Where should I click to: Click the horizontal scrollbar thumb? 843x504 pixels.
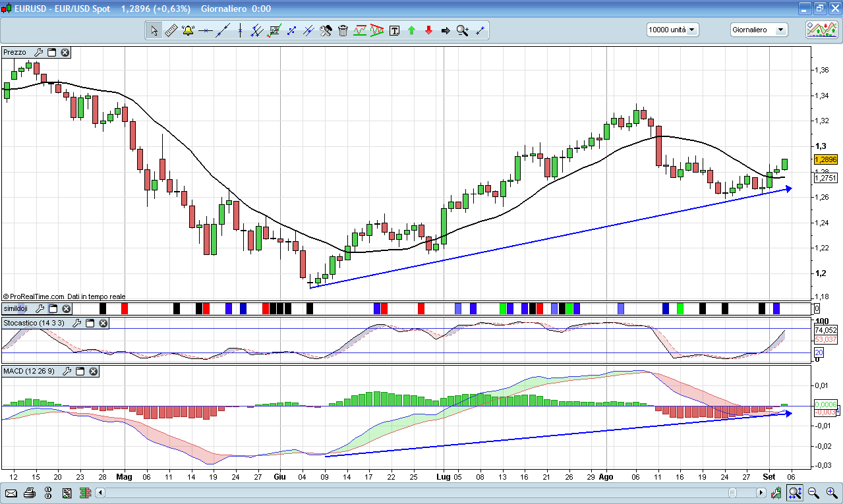tap(732, 493)
